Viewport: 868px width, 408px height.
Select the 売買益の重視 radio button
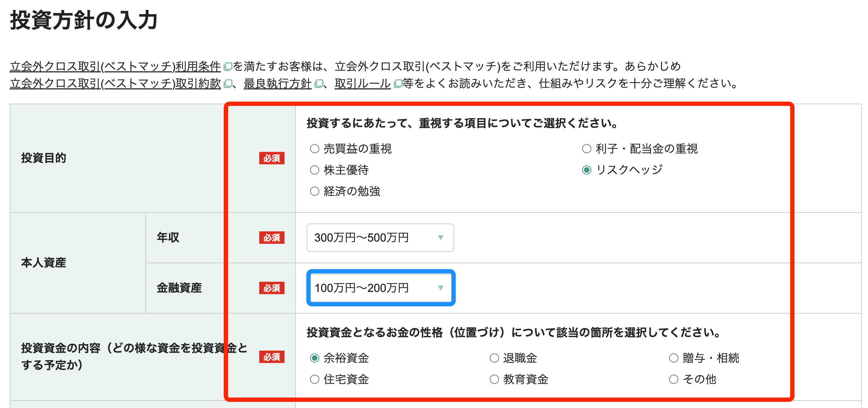(x=314, y=149)
